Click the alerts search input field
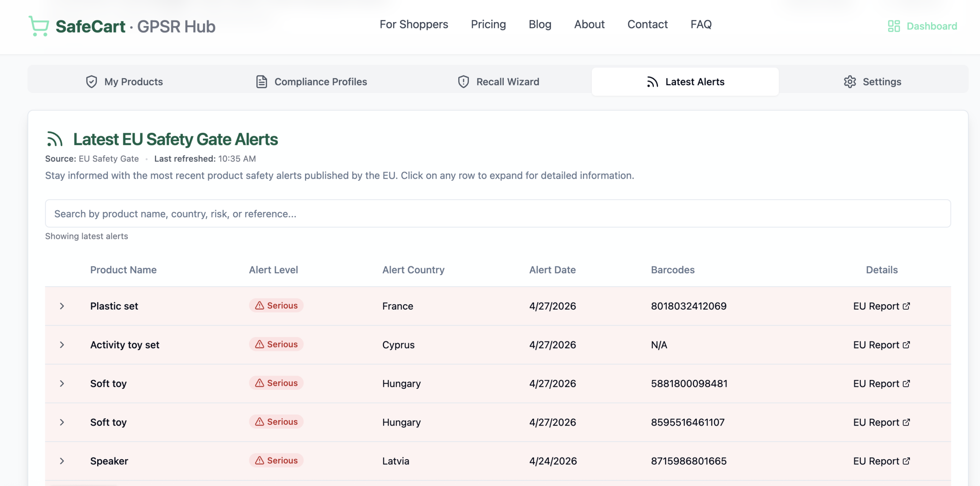Image resolution: width=980 pixels, height=486 pixels. click(x=498, y=214)
